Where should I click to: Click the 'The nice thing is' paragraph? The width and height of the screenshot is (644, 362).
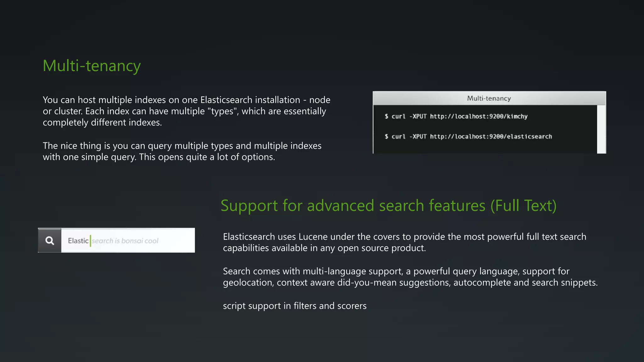(182, 151)
